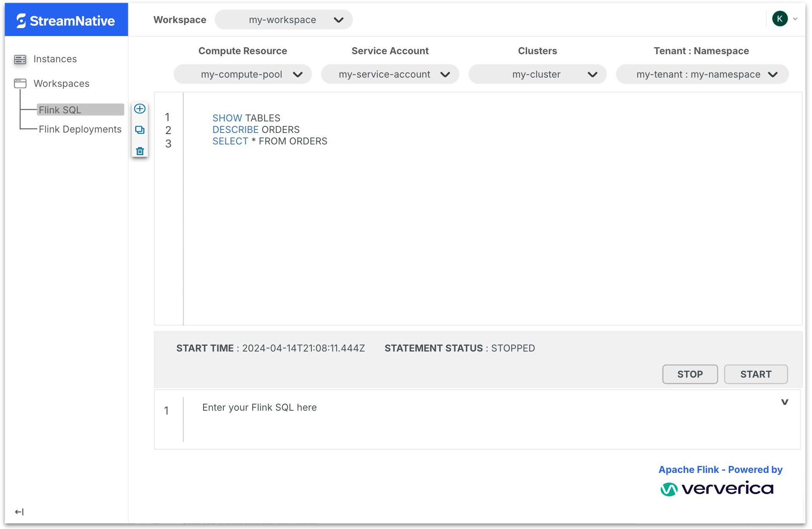Image resolution: width=812 pixels, height=529 pixels.
Task: Click the Compute Resource label
Action: (243, 51)
